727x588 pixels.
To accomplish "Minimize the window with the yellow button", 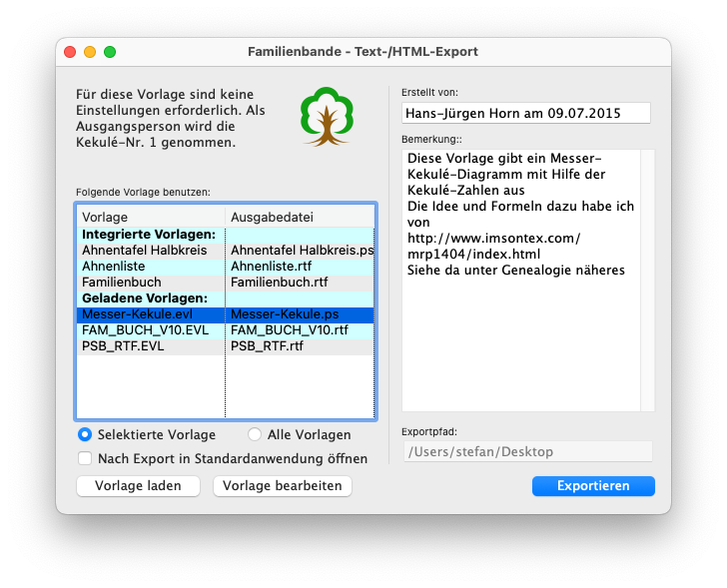I will pos(90,51).
